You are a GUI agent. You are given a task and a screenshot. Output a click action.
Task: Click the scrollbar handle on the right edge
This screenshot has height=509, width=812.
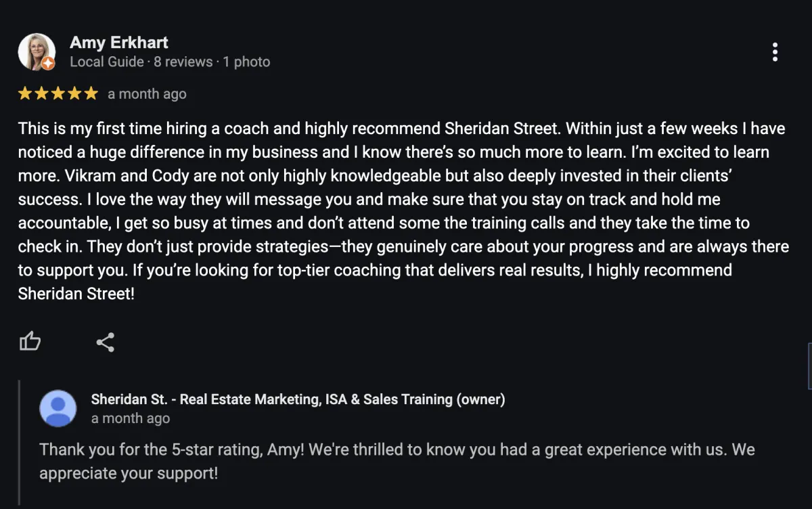(x=810, y=366)
